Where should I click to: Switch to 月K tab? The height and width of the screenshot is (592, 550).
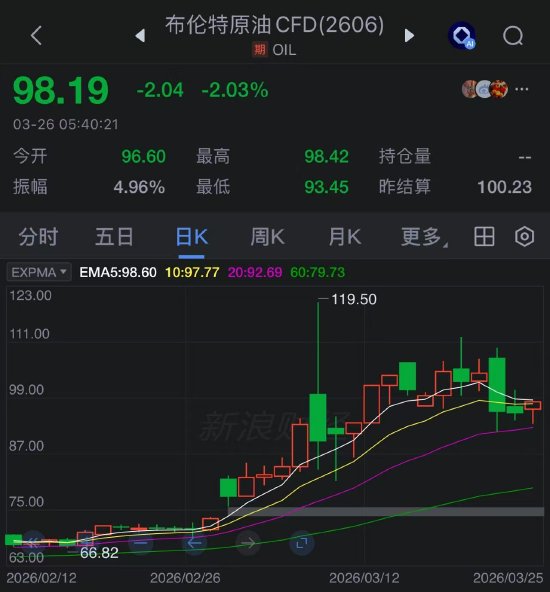pyautogui.click(x=345, y=237)
